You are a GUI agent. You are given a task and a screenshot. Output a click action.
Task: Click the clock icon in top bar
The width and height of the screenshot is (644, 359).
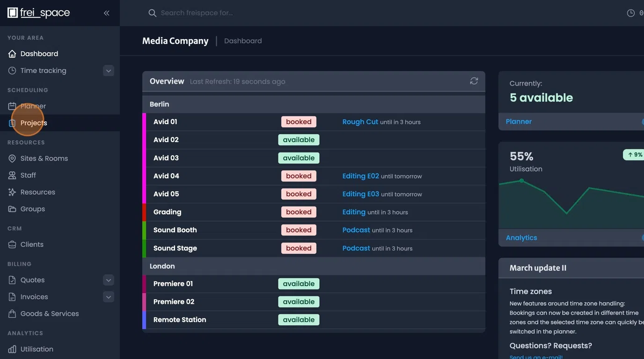pos(630,13)
